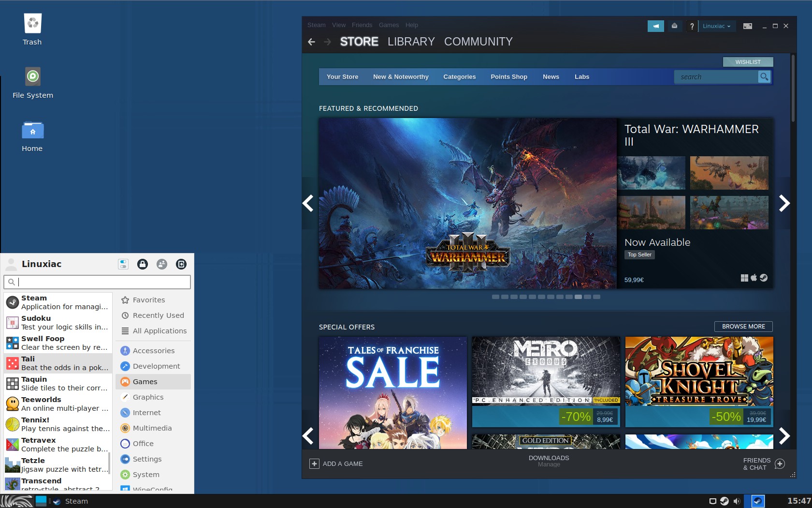Select the Accessories category
This screenshot has width=812, height=508.
point(153,351)
